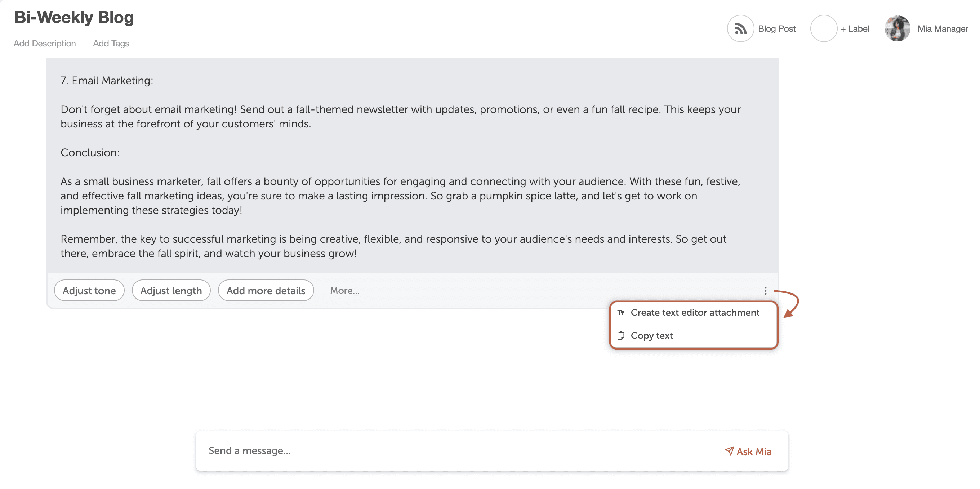Image resolution: width=980 pixels, height=489 pixels.
Task: Open the three-dot more options menu
Action: coord(764,290)
